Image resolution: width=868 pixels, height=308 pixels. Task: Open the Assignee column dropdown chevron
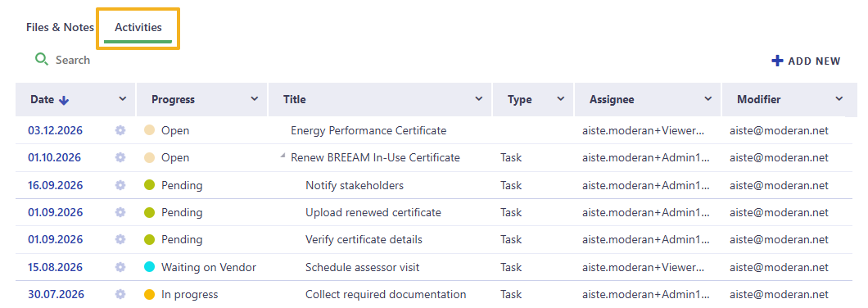point(708,99)
